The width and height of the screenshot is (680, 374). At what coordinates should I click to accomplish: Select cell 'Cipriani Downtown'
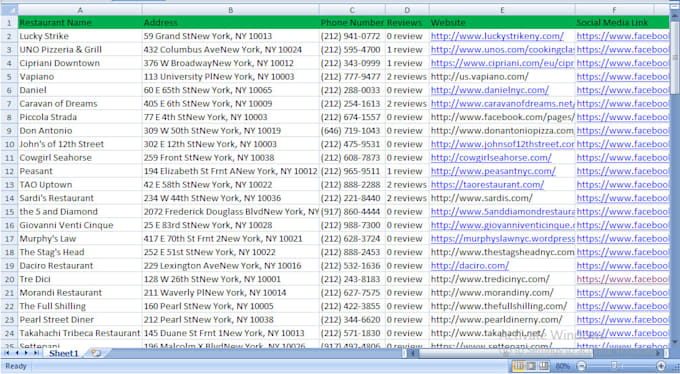click(x=80, y=63)
